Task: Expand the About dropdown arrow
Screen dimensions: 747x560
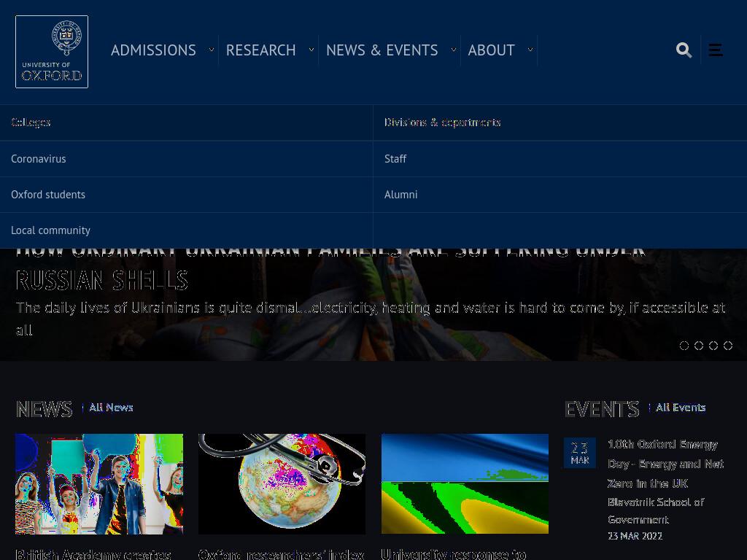Action: pos(530,50)
